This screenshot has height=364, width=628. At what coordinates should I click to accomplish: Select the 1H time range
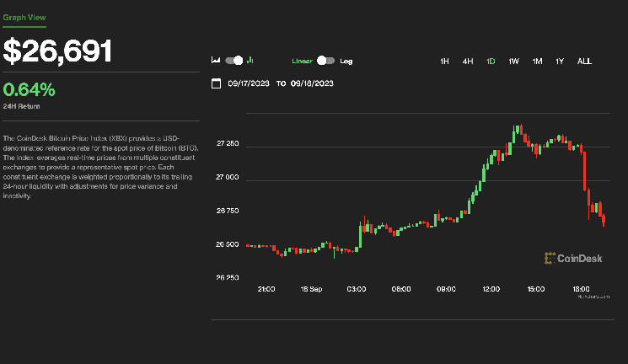click(x=444, y=61)
